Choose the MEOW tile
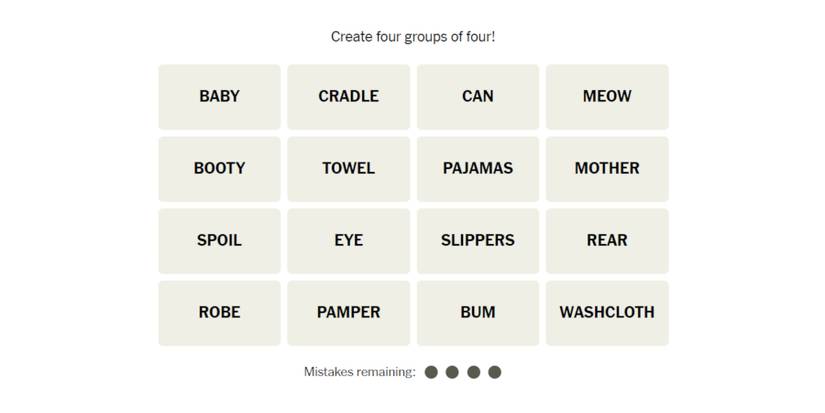 point(607,97)
